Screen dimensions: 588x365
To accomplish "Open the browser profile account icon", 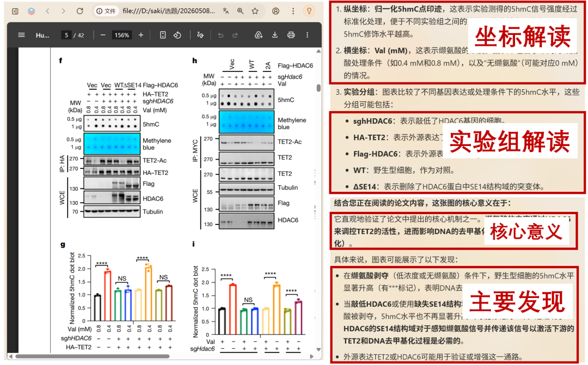I will click(275, 11).
